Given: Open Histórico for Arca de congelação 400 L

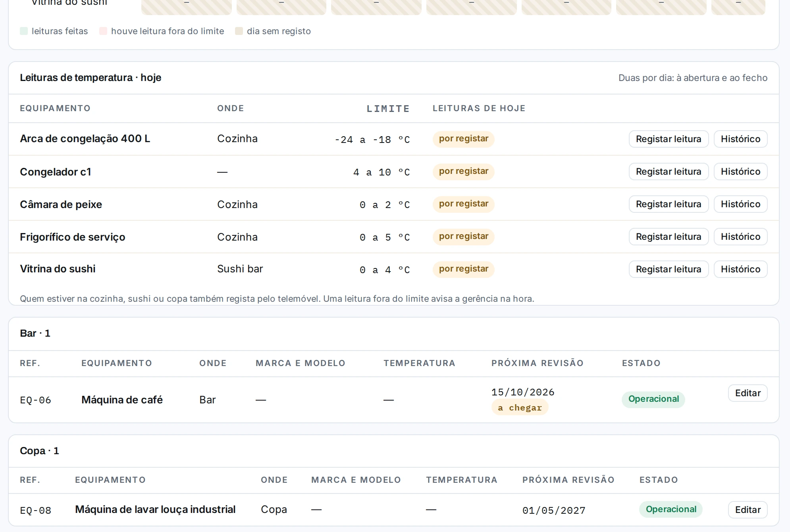Looking at the screenshot, I should (740, 139).
